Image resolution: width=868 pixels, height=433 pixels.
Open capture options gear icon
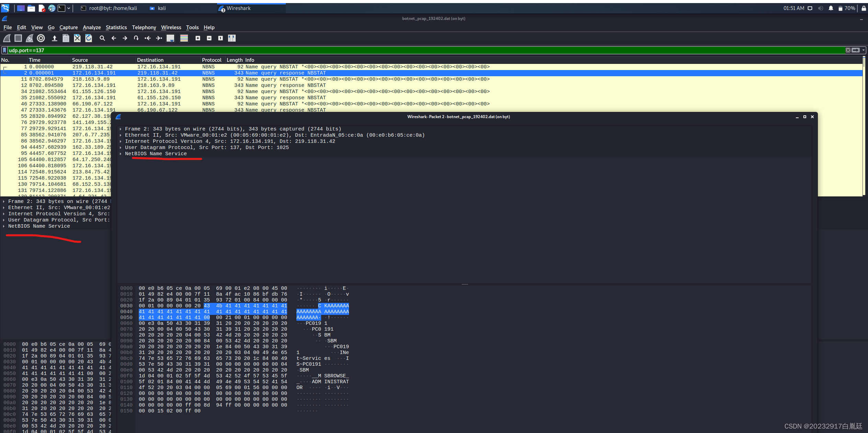coord(41,38)
